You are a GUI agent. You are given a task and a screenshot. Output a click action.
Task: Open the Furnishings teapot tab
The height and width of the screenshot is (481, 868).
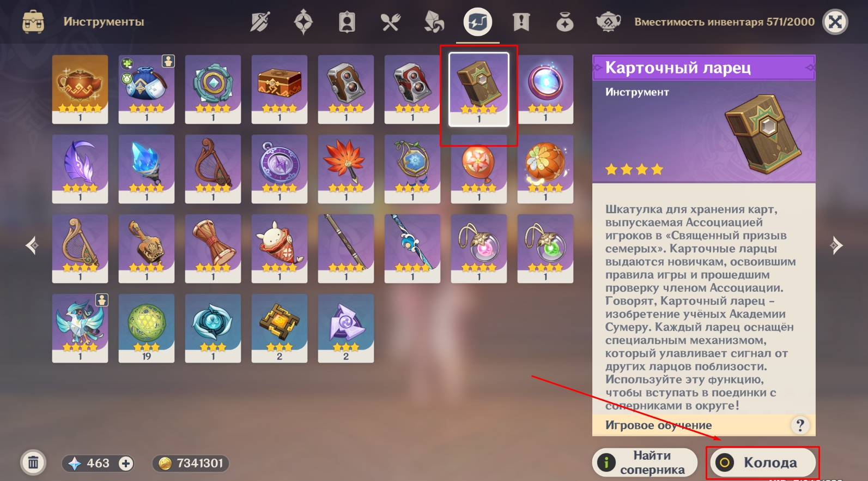coord(609,22)
